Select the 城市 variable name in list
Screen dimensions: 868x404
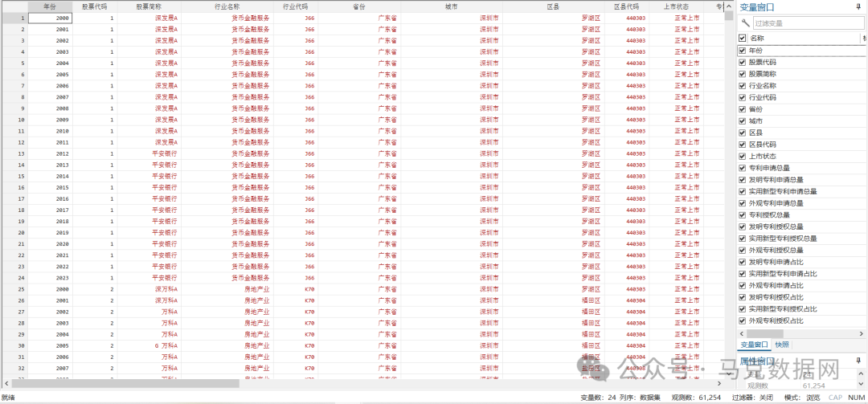coord(755,121)
